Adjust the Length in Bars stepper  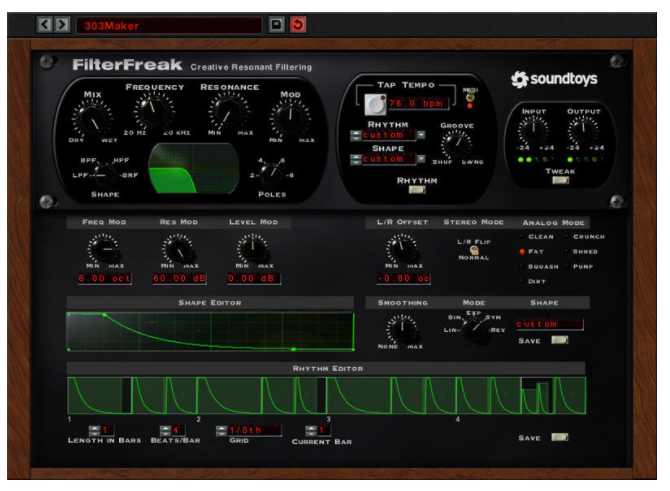[94, 430]
